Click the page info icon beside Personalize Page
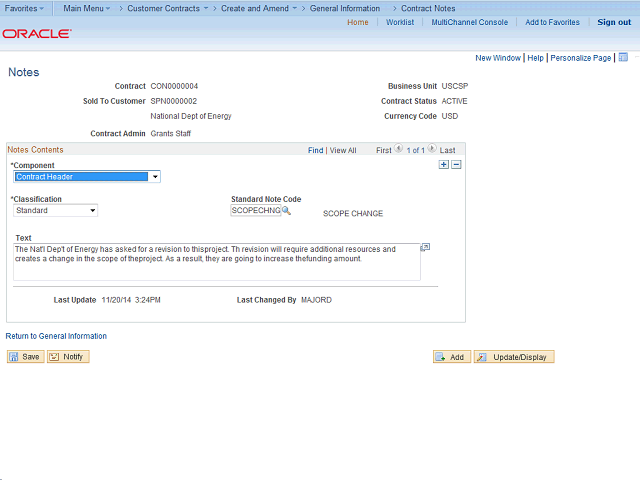640x480 pixels. click(623, 57)
